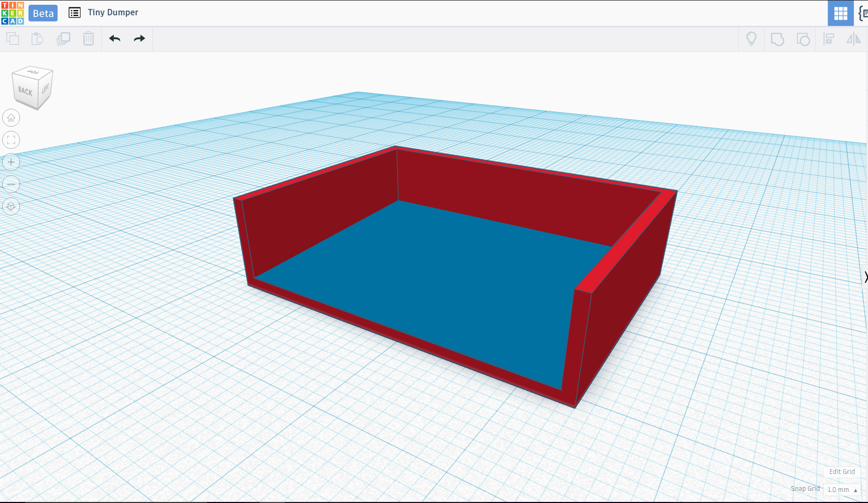Viewport: 868px width, 503px height.
Task: Click the Ungroup shapes icon
Action: click(x=803, y=39)
